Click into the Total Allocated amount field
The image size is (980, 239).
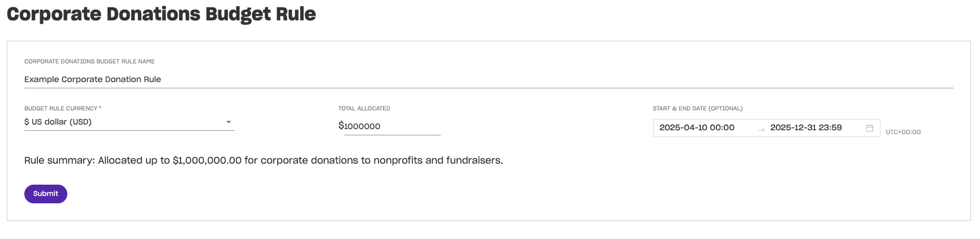point(392,126)
